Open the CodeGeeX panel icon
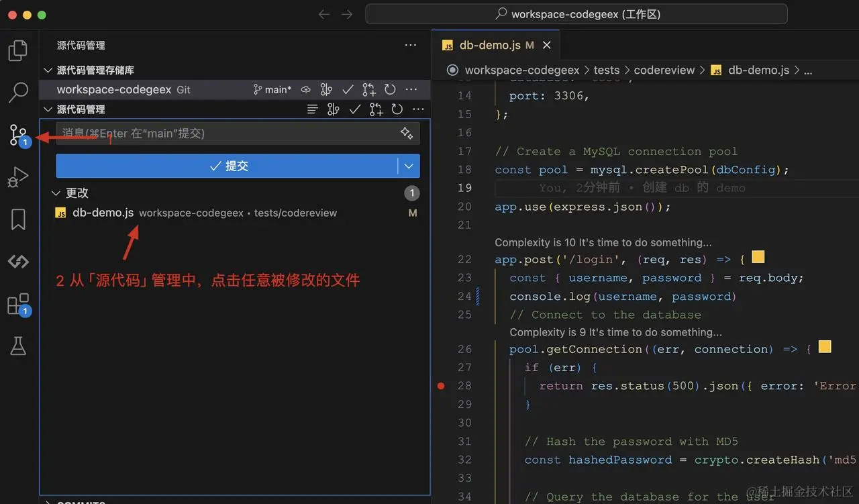 pos(18,262)
